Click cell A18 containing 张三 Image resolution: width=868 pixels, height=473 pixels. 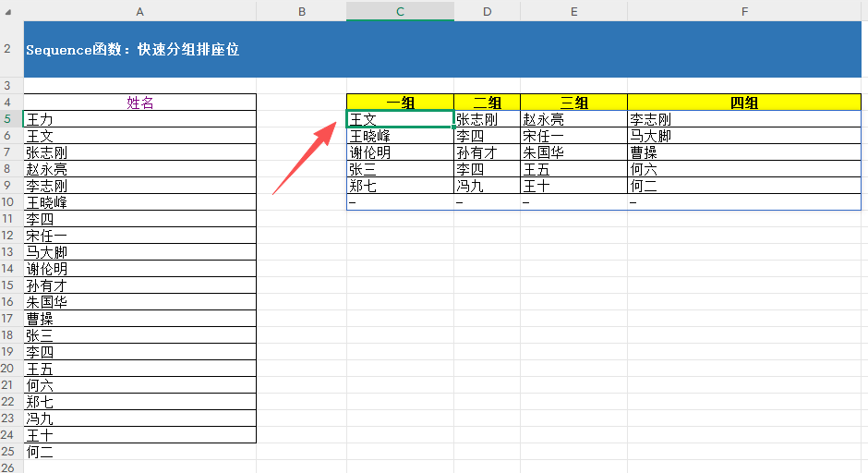140,335
